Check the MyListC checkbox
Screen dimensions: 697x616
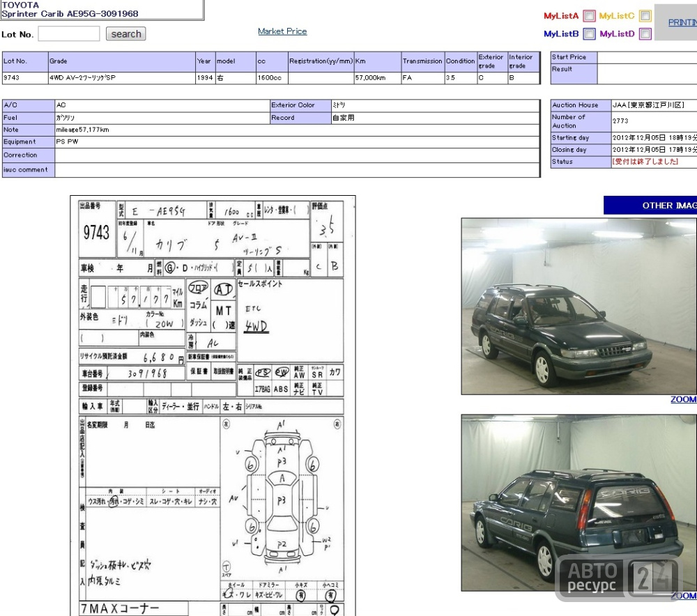click(x=645, y=16)
